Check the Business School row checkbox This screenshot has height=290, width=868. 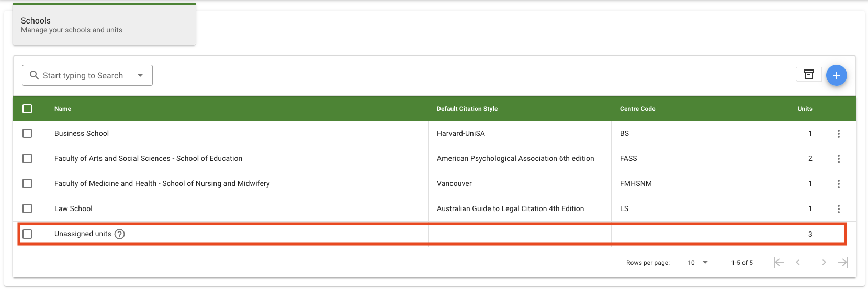pyautogui.click(x=27, y=134)
